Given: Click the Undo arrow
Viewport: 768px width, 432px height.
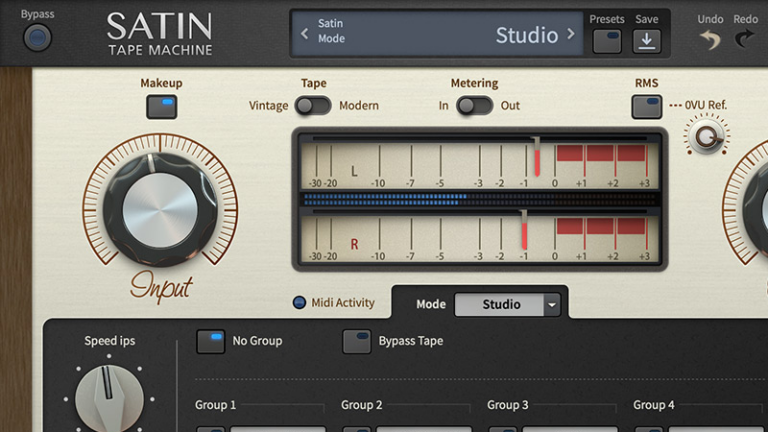Looking at the screenshot, I should (x=710, y=39).
